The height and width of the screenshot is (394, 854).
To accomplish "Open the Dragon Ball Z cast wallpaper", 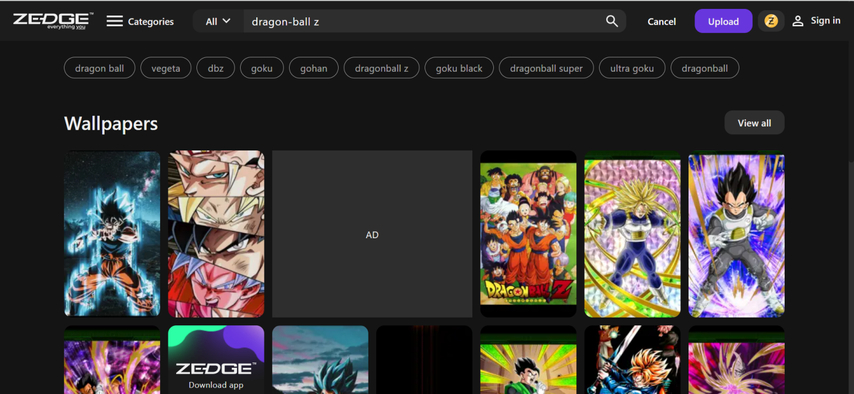I will [x=528, y=234].
